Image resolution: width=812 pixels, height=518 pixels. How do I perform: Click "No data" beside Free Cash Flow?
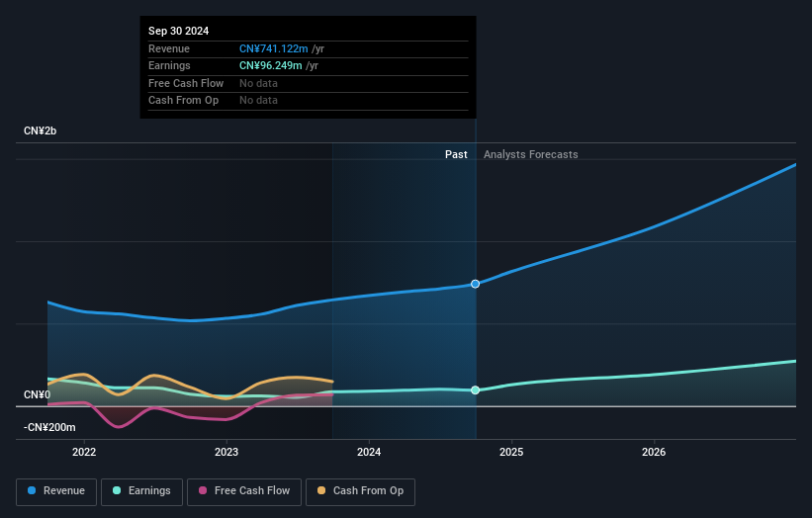(x=258, y=83)
